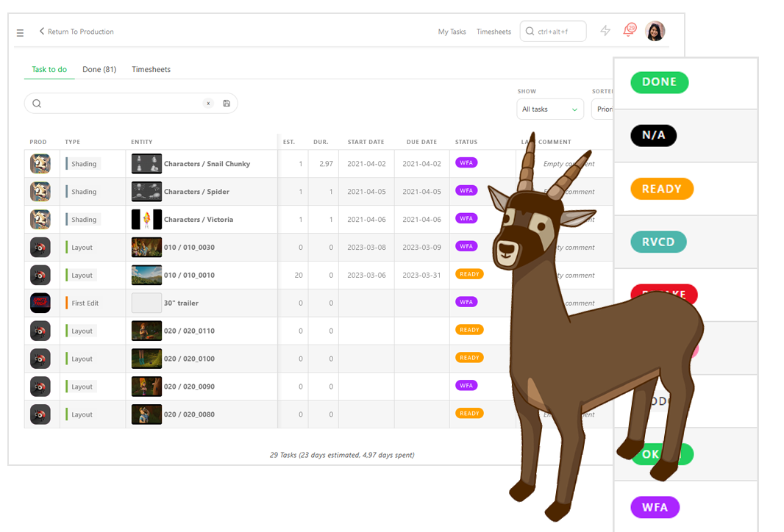
Task: Click the production icon in the Snail Chunky row
Action: (40, 164)
